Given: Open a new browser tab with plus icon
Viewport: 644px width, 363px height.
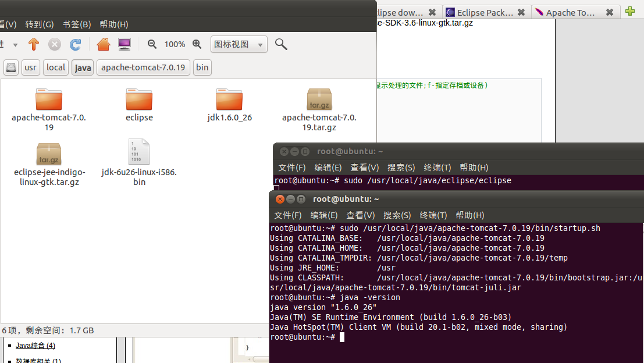Looking at the screenshot, I should coord(630,12).
